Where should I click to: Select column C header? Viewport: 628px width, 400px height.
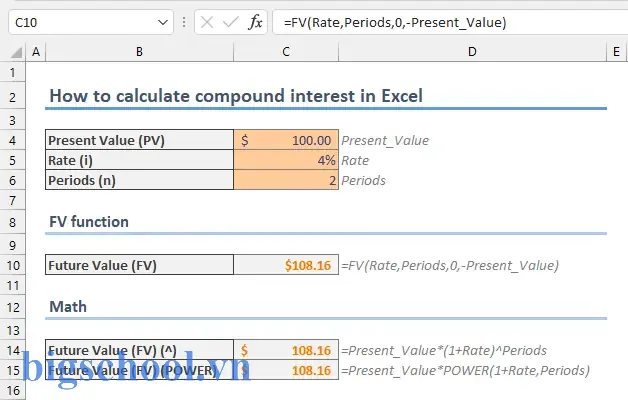pyautogui.click(x=286, y=52)
